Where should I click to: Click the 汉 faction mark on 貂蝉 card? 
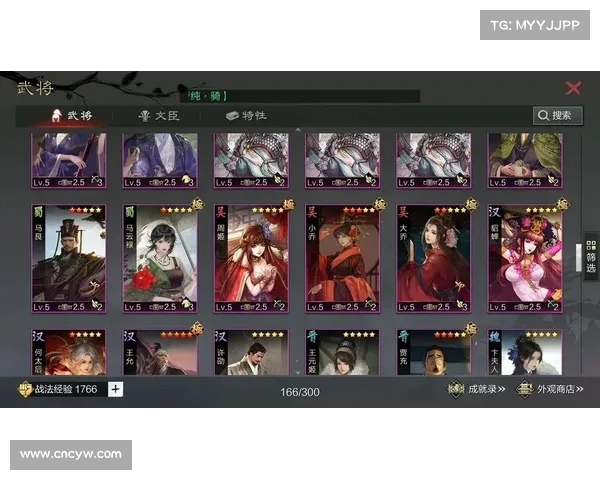pos(495,212)
